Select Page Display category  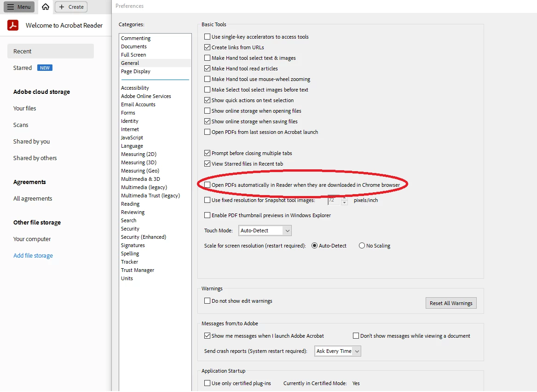pos(136,71)
